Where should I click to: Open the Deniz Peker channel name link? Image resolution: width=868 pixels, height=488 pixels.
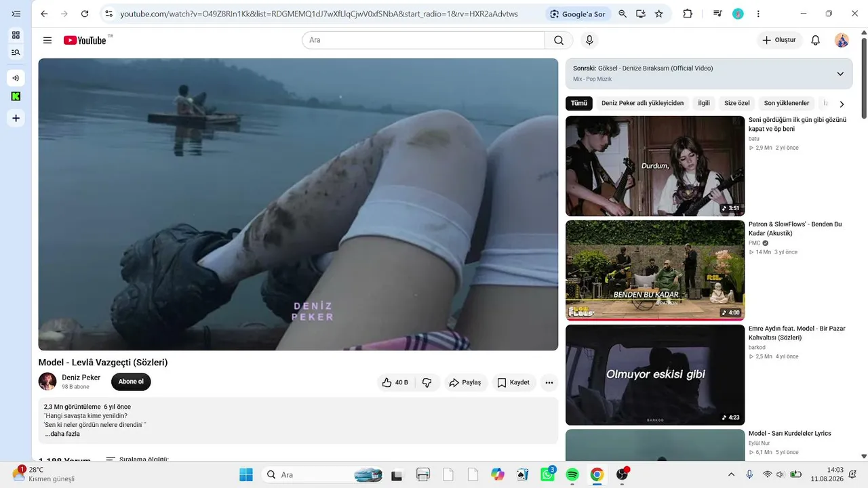point(81,378)
